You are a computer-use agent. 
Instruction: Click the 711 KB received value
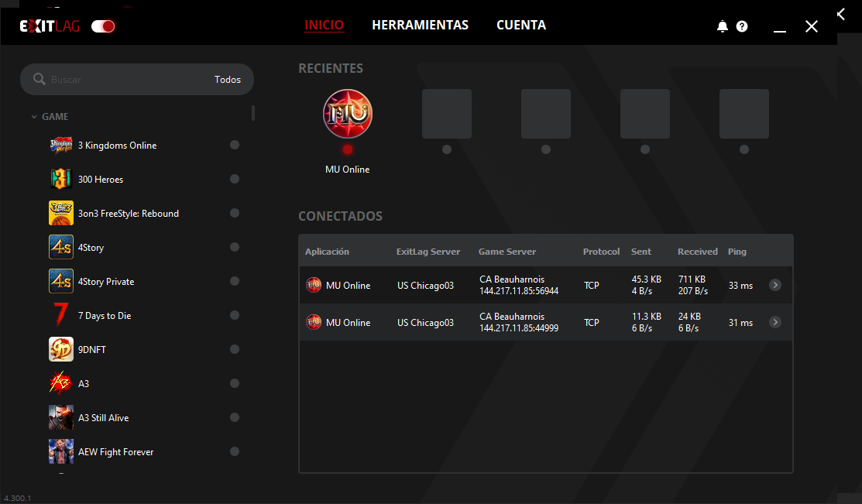pos(692,279)
